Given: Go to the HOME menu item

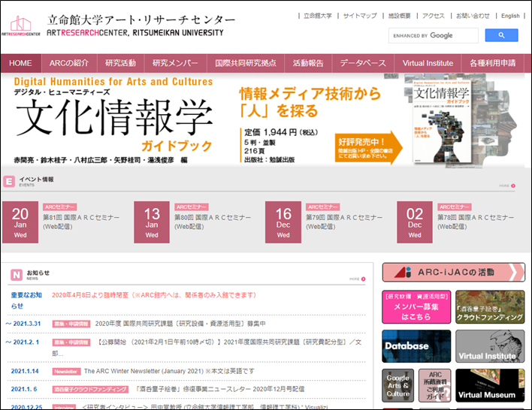Looking at the screenshot, I should 21,63.
